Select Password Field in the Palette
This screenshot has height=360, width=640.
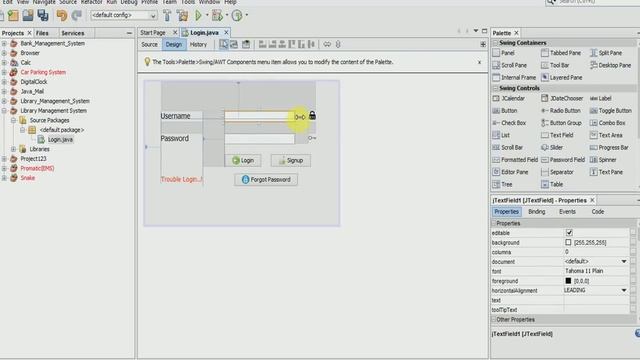tap(563, 160)
